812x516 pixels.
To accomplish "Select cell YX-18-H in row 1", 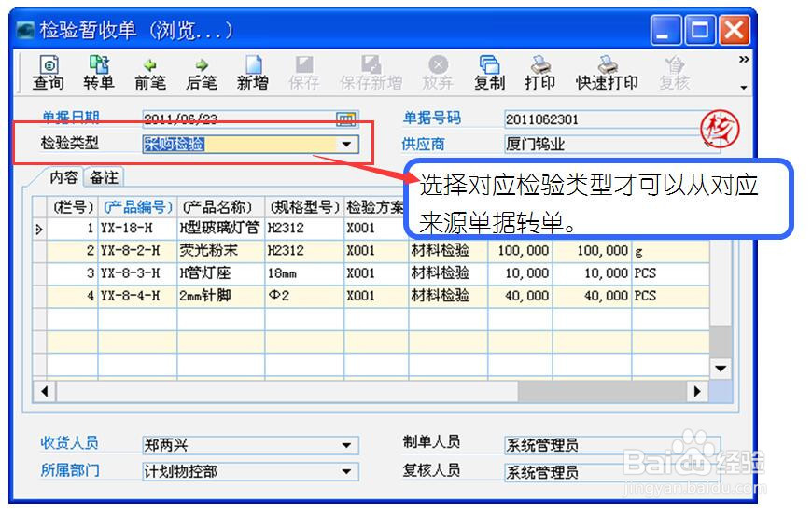I will point(138,228).
